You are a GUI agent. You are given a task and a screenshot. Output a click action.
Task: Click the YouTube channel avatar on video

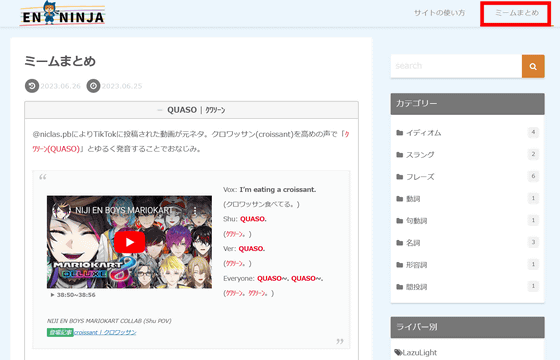[x=61, y=210]
